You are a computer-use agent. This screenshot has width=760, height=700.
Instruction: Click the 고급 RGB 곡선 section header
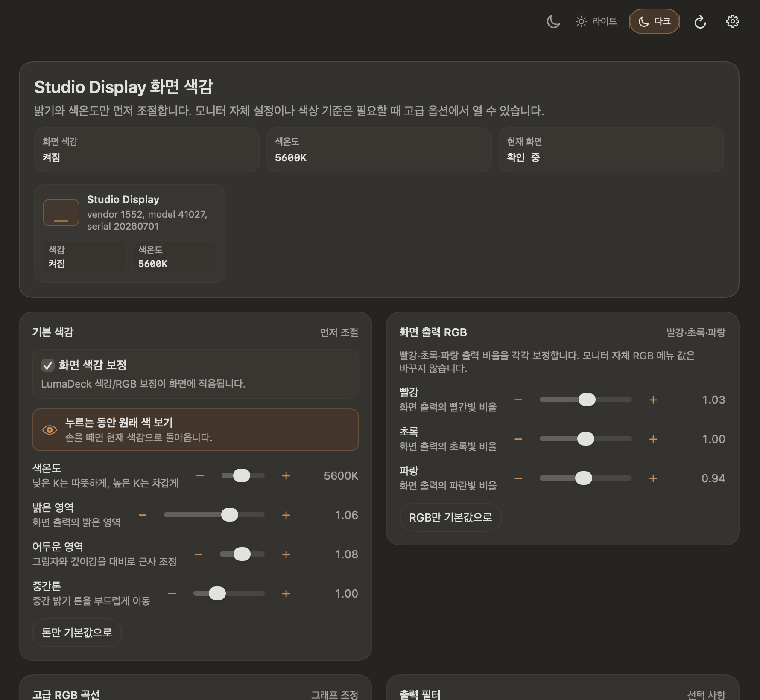coord(66,694)
